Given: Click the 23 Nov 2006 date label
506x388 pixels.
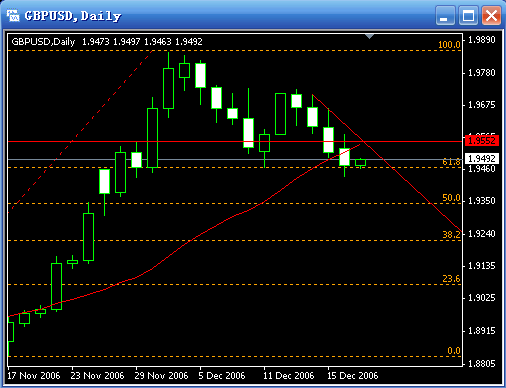Looking at the screenshot, I should click(97, 376).
